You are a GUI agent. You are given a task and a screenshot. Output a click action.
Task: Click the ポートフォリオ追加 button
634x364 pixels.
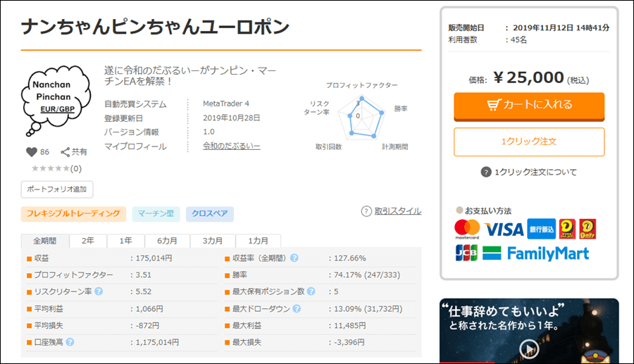pos(57,189)
